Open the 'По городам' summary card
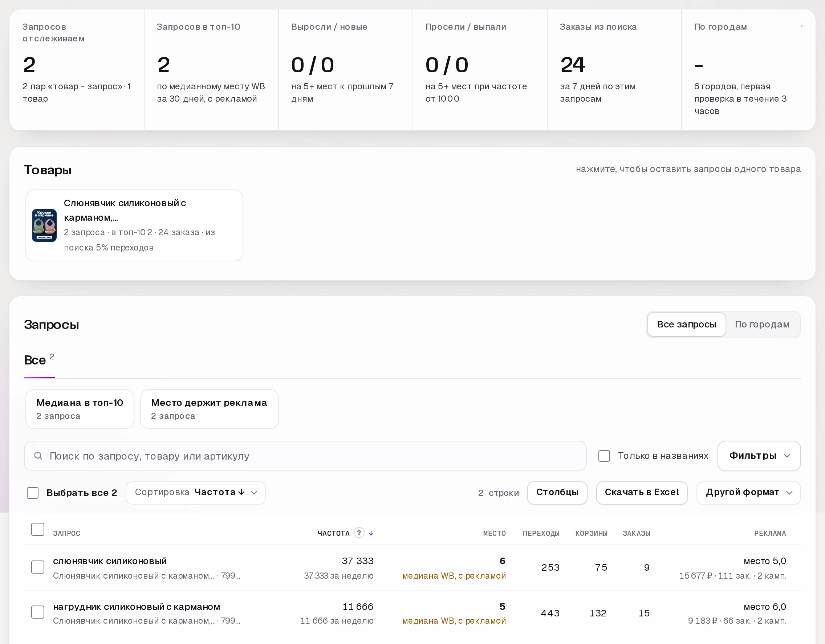 748,70
